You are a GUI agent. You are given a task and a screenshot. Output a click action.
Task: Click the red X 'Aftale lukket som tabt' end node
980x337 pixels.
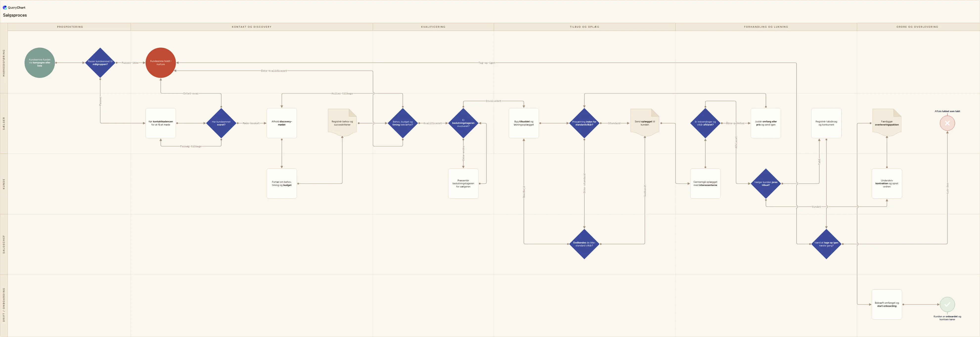(x=947, y=123)
